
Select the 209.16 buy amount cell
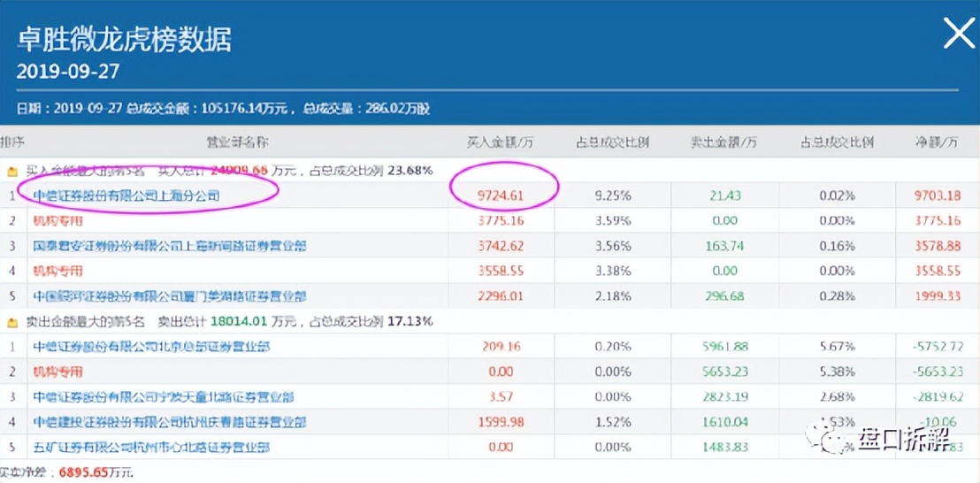(501, 347)
